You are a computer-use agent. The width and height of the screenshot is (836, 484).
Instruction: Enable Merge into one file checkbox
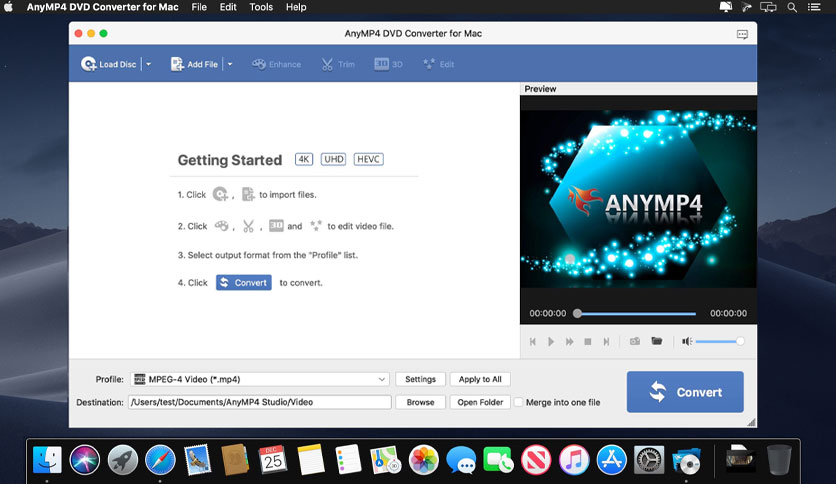518,402
